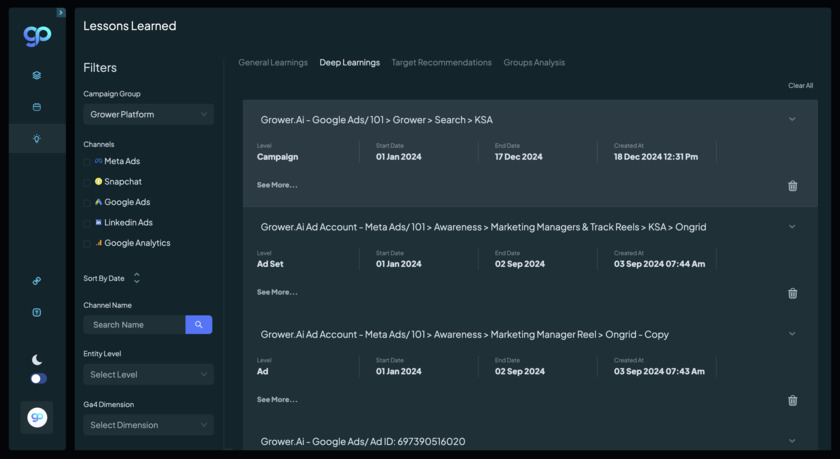Click the layers icon in left sidebar

pos(37,75)
